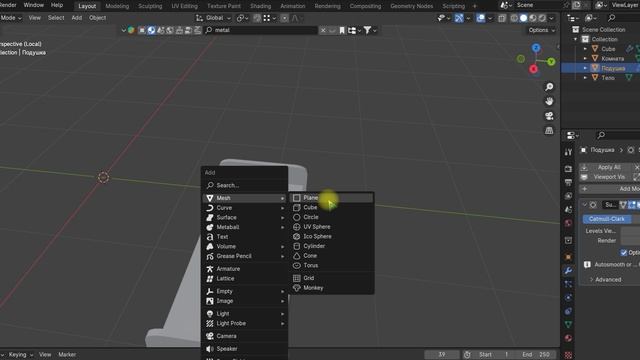640x360 pixels.
Task: Switch to the Shading workspace tab
Action: point(260,6)
